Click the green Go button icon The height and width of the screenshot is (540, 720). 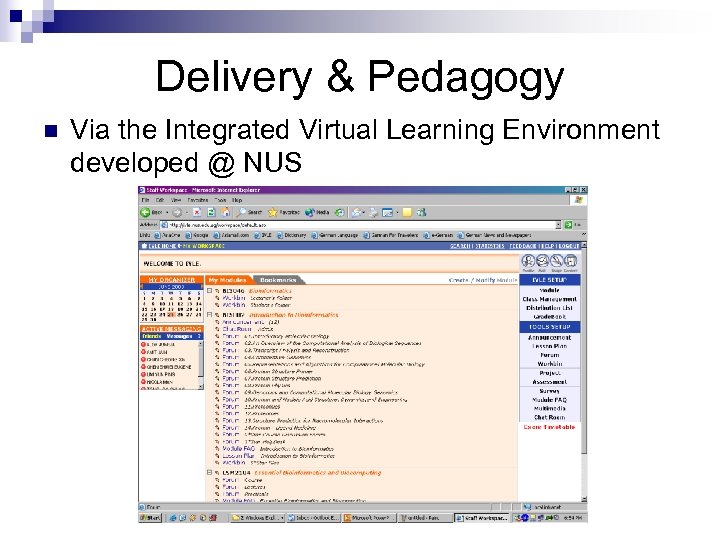tap(568, 225)
